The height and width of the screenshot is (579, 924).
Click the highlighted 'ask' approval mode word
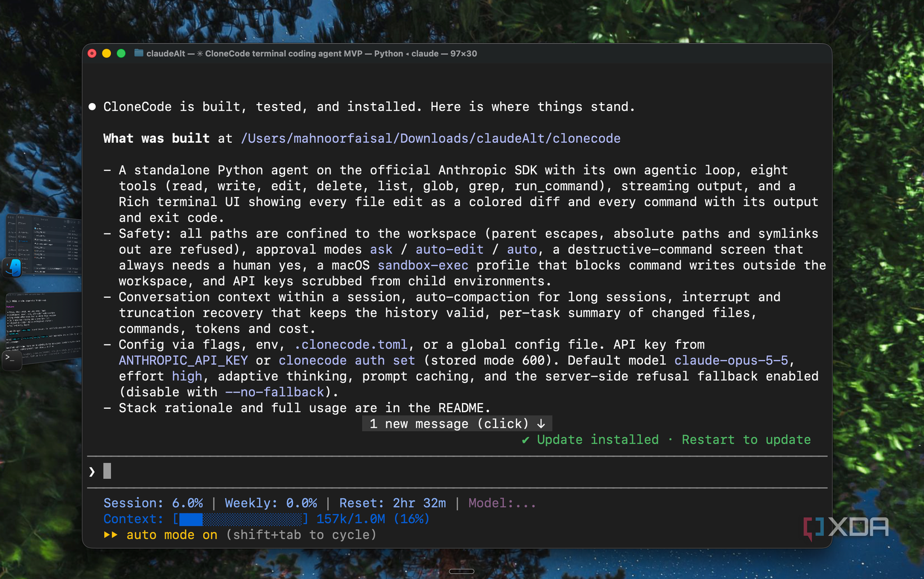(x=381, y=249)
